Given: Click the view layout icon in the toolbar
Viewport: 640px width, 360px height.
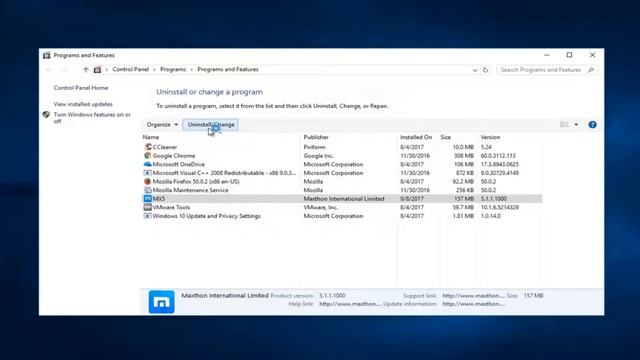Looking at the screenshot, I should (564, 124).
